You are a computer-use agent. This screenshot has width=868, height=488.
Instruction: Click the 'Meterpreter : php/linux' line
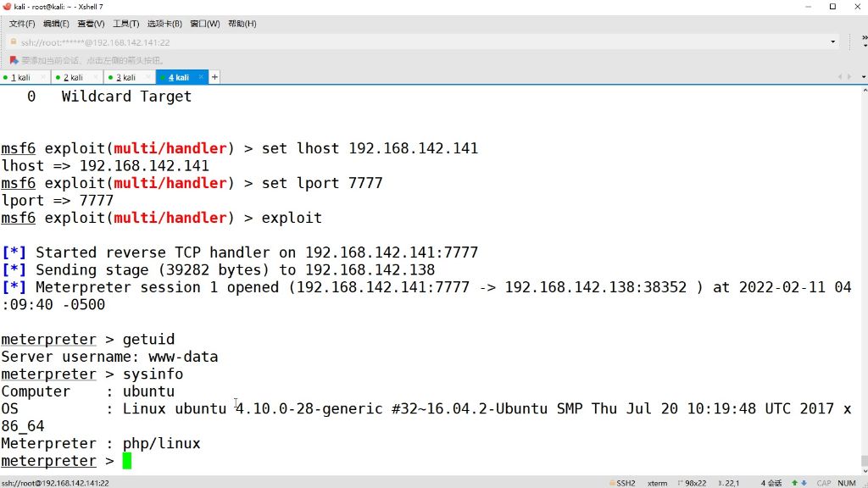pyautogui.click(x=101, y=444)
